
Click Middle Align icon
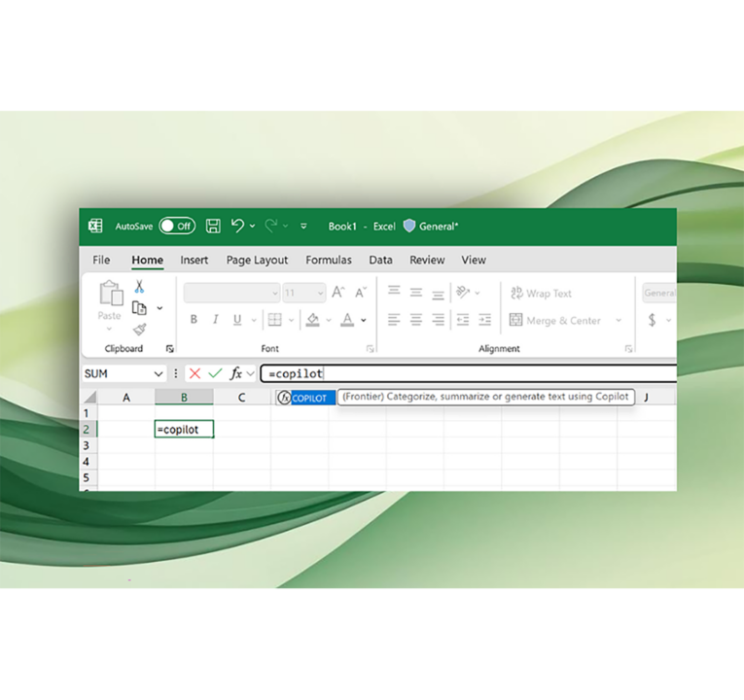click(416, 293)
